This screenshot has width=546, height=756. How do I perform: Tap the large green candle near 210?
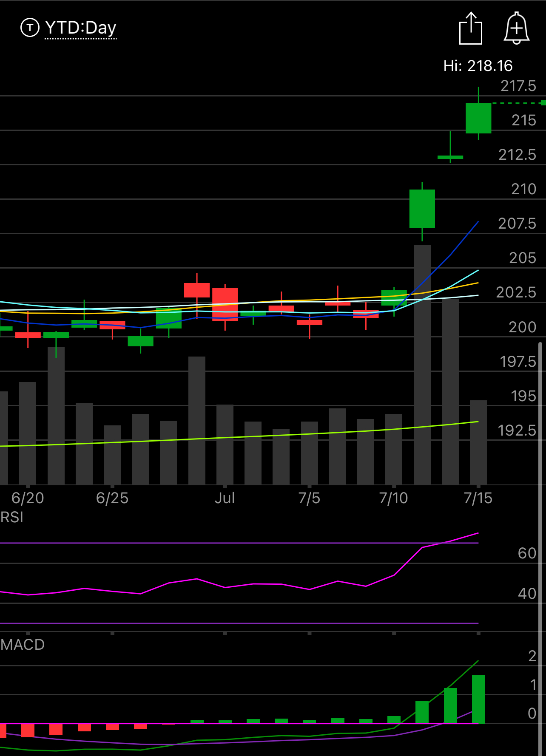422,209
